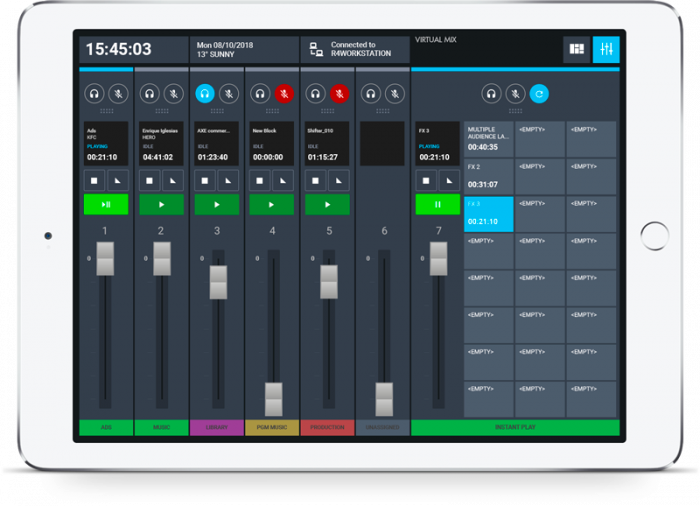Image resolution: width=700 pixels, height=506 pixels.
Task: Turn off the active headphone on channel 3
Action: pos(205,94)
